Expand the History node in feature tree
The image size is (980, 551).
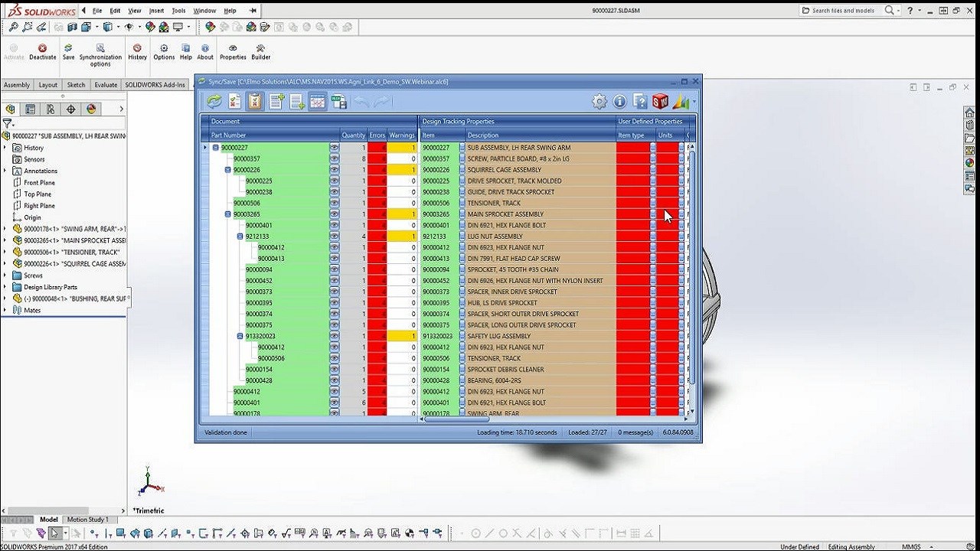click(5, 148)
